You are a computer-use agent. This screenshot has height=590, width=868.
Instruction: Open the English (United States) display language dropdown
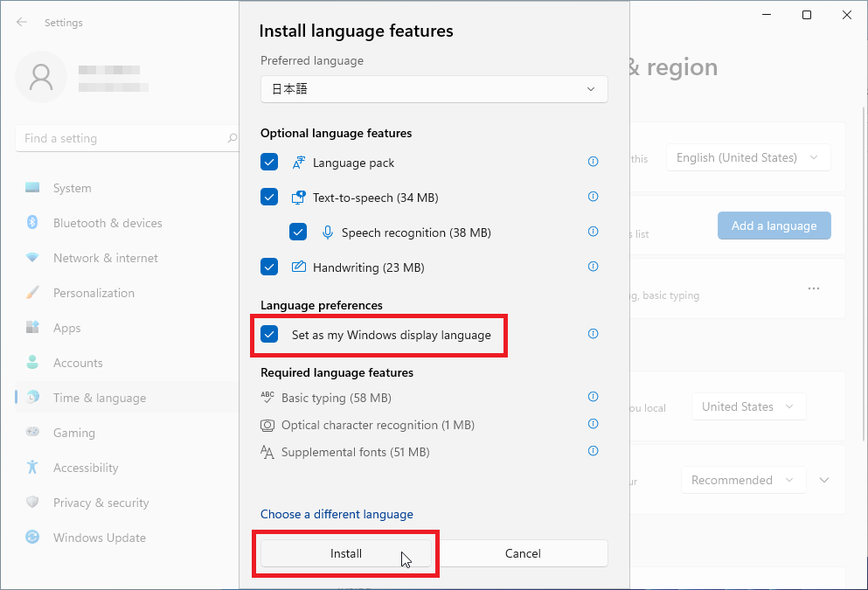pos(748,157)
